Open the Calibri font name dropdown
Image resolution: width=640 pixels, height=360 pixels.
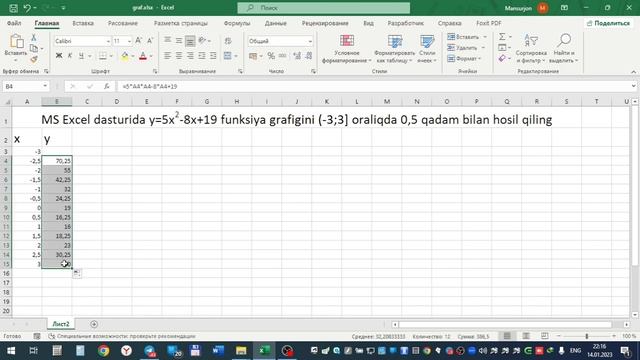(108, 41)
